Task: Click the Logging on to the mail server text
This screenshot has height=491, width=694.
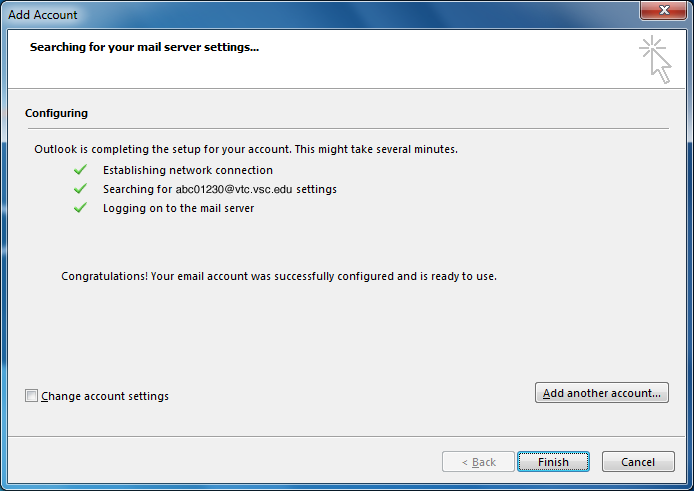Action: [178, 208]
